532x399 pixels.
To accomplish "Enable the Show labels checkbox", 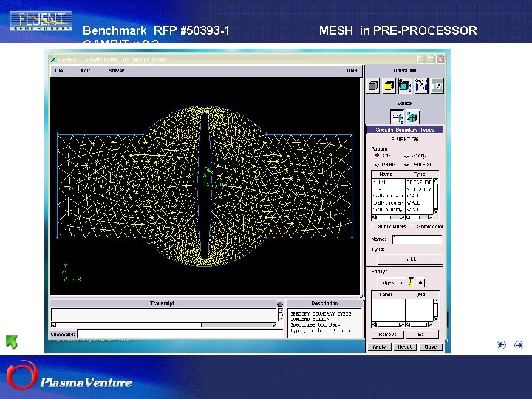I will pos(374,227).
